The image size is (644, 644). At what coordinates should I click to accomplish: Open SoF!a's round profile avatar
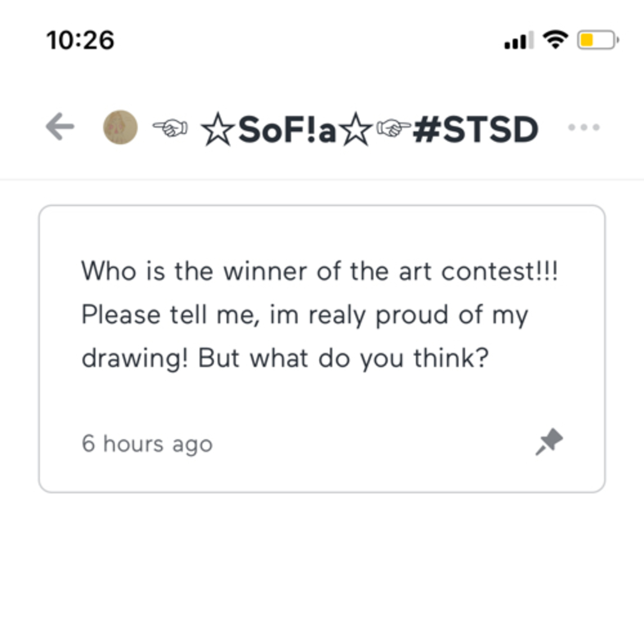click(120, 127)
